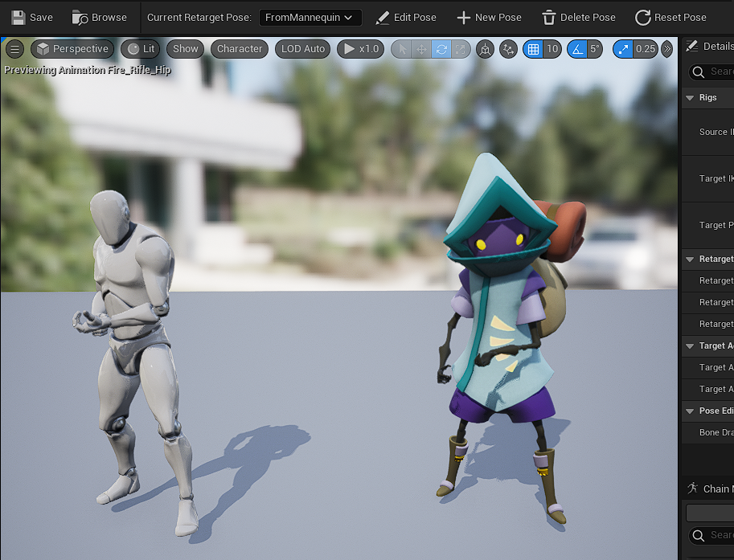Toggle rotation angle snapping
This screenshot has height=560, width=734.
pos(577,49)
